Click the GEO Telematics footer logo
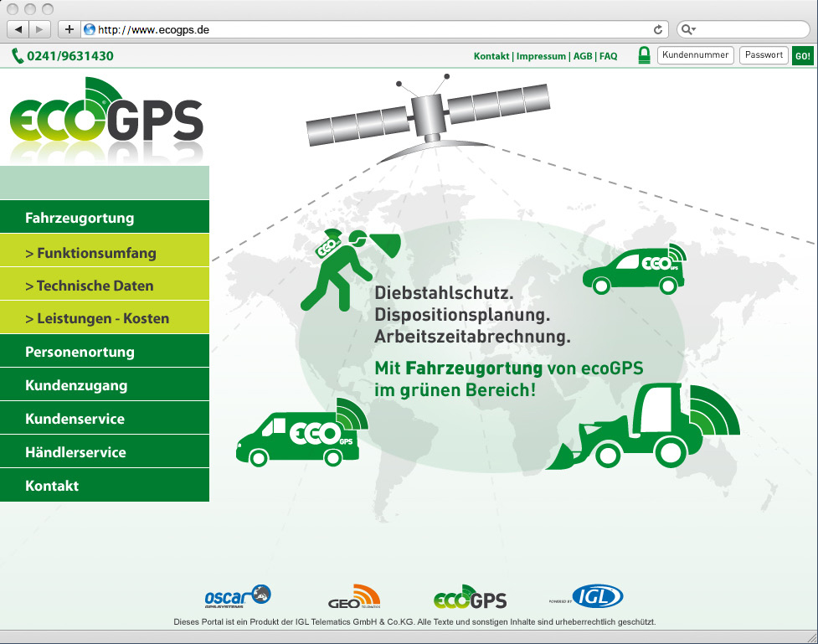This screenshot has width=818, height=644. coord(353,597)
